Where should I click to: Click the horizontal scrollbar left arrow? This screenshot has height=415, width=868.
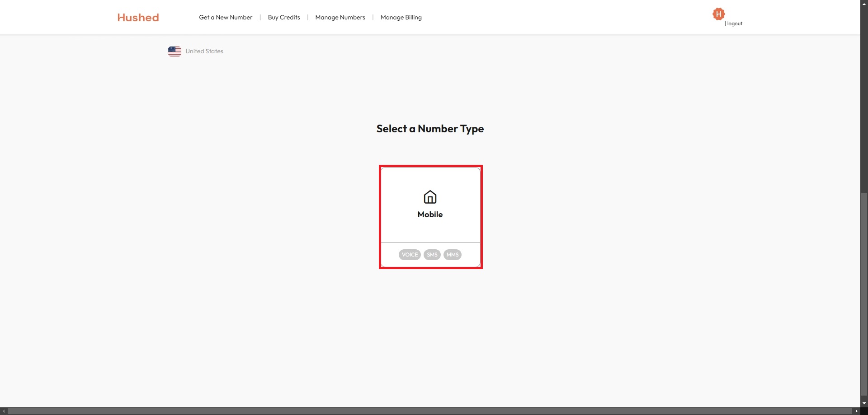[4, 411]
